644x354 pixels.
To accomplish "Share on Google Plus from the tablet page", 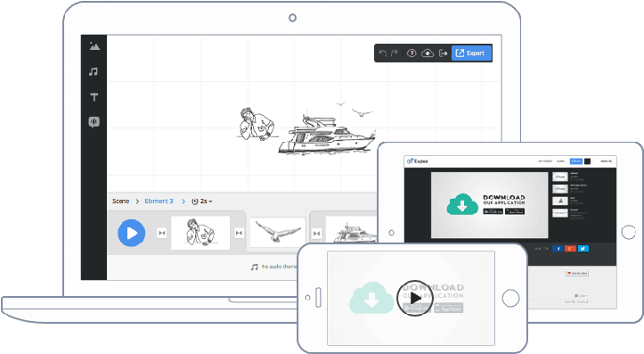I will pyautogui.click(x=570, y=248).
